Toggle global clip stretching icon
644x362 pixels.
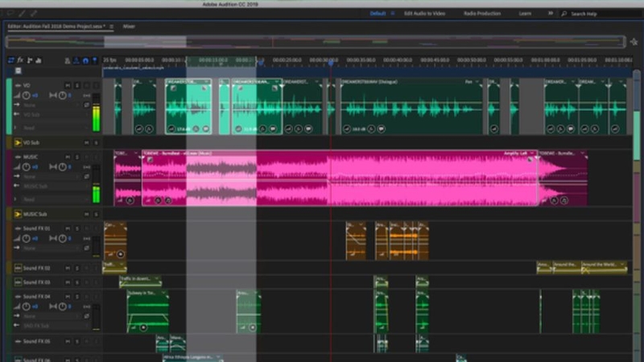[76, 61]
